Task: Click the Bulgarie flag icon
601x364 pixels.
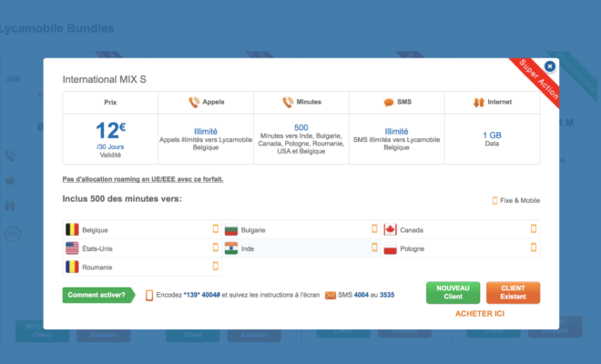Action: point(231,229)
